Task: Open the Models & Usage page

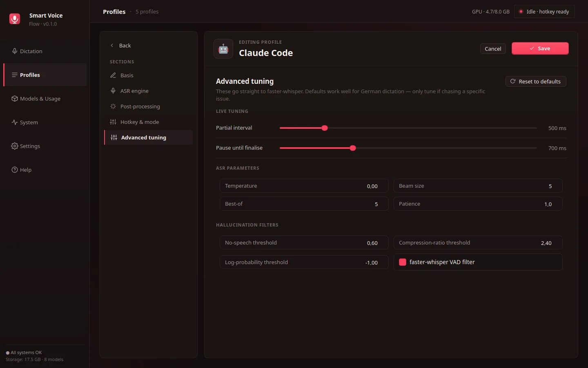Action: [45, 99]
